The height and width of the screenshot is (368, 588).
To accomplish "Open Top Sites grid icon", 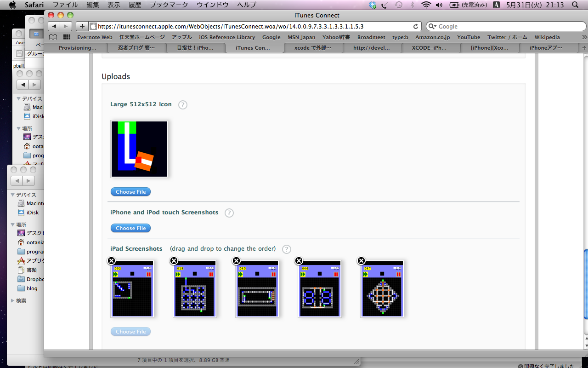I will [67, 37].
